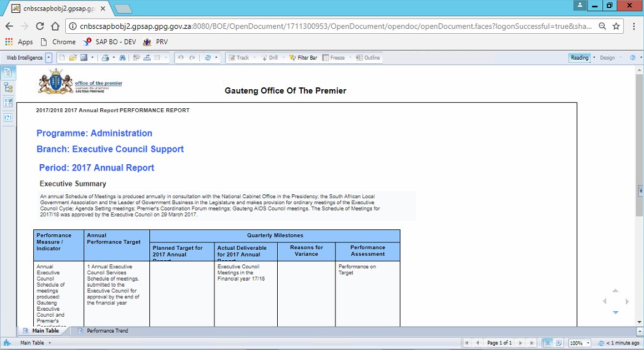The image size is (644, 350).
Task: Expand the Design mode dropdown
Action: point(620,58)
